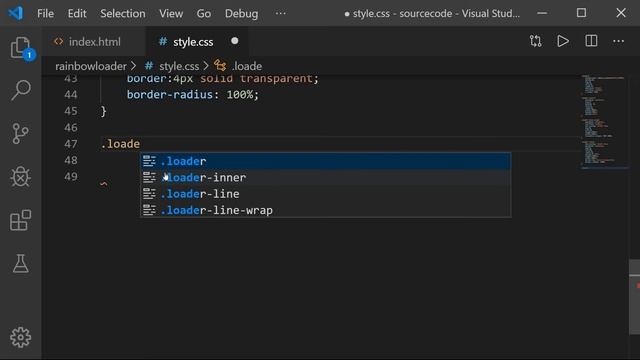
Task: Open the Search view in activity bar
Action: coord(20,90)
